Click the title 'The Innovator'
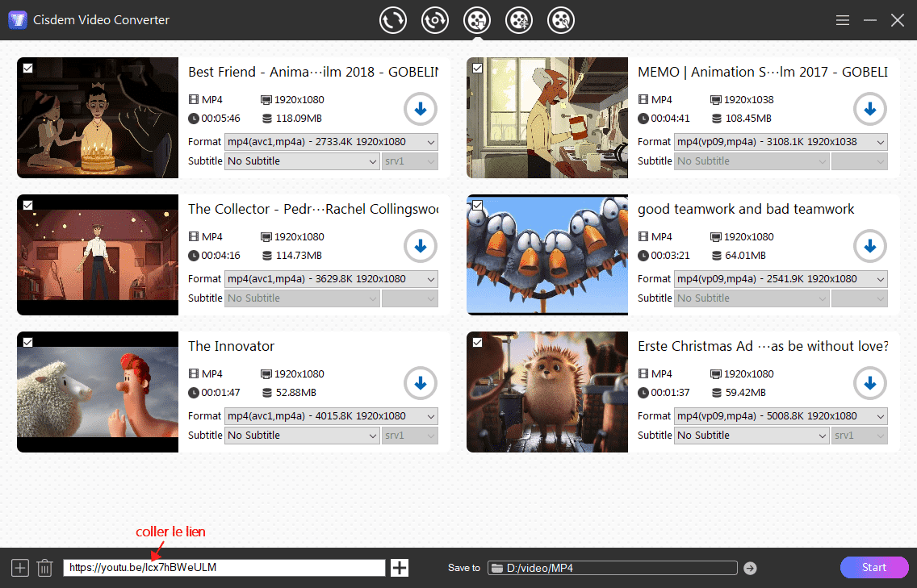Viewport: 917px width, 588px height. (x=231, y=347)
